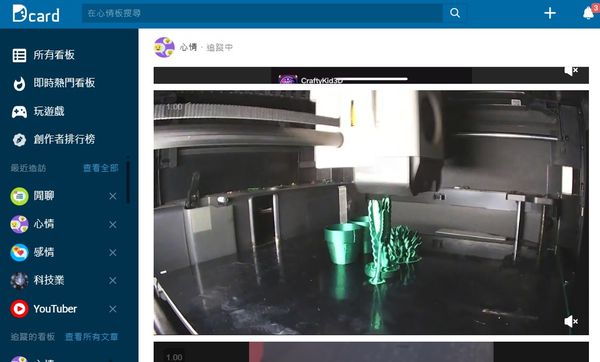This screenshot has width=600, height=362.
Task: Open the plus create-post icon
Action: pos(550,13)
